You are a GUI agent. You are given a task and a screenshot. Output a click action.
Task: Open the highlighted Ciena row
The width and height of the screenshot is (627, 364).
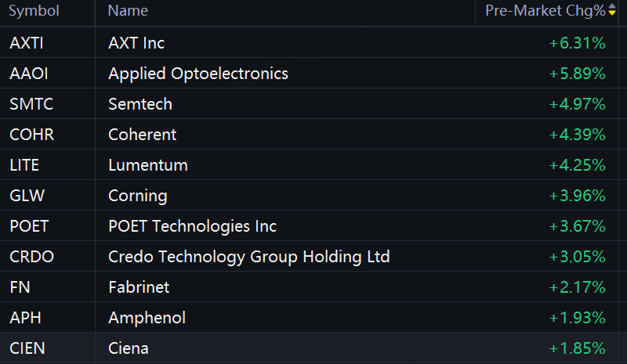point(309,348)
